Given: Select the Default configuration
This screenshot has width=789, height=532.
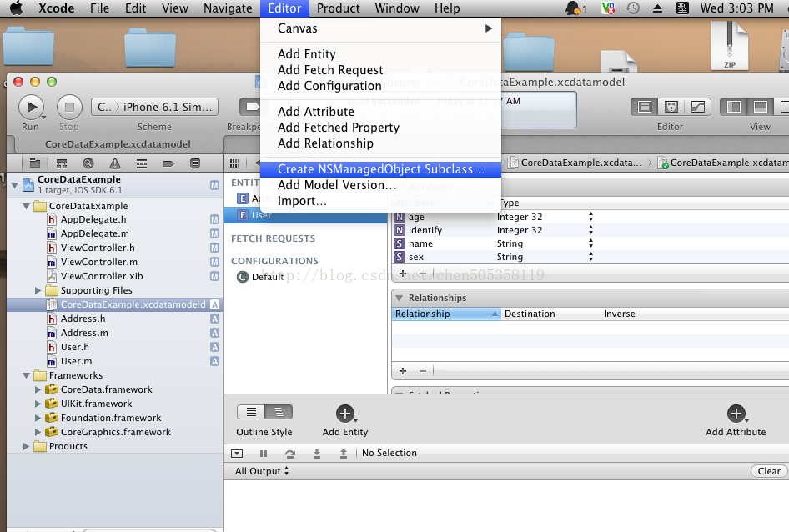Looking at the screenshot, I should tap(261, 277).
